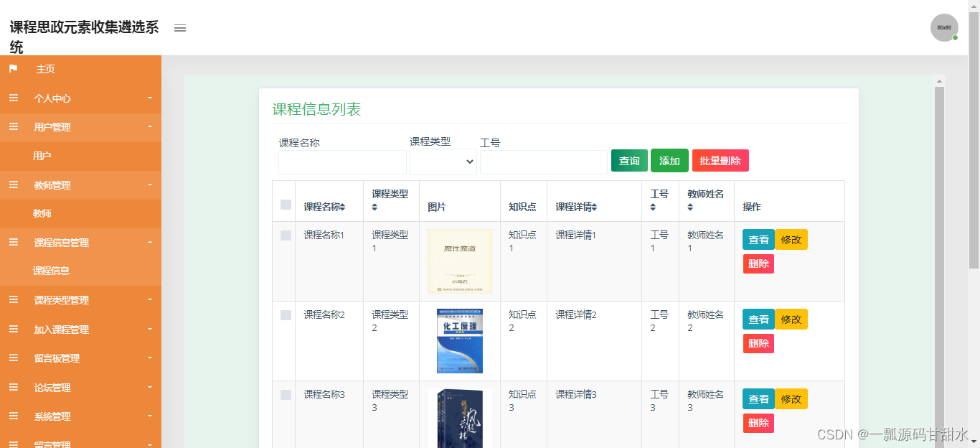This screenshot has width=980, height=448.
Task: Check the checkbox for the 课程名称2 row
Action: pos(284,314)
